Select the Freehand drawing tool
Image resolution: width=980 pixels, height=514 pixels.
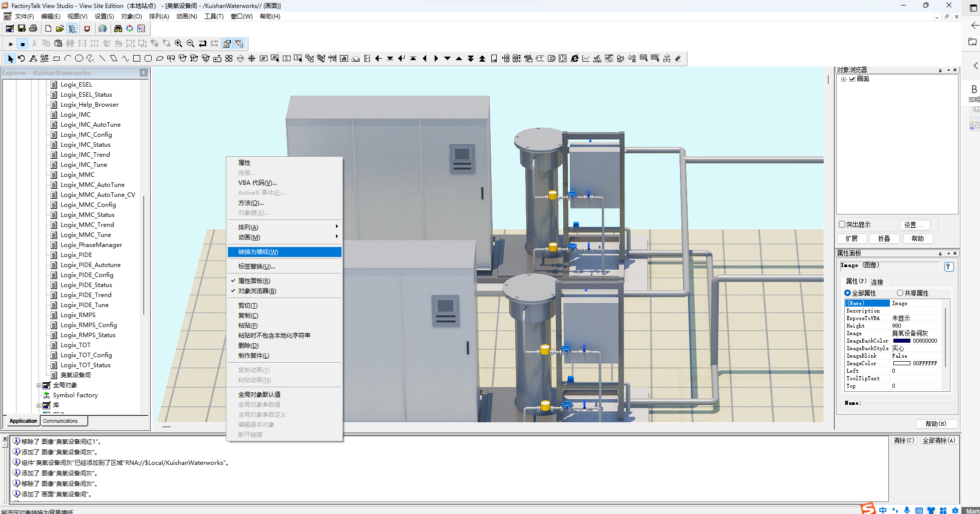point(91,59)
